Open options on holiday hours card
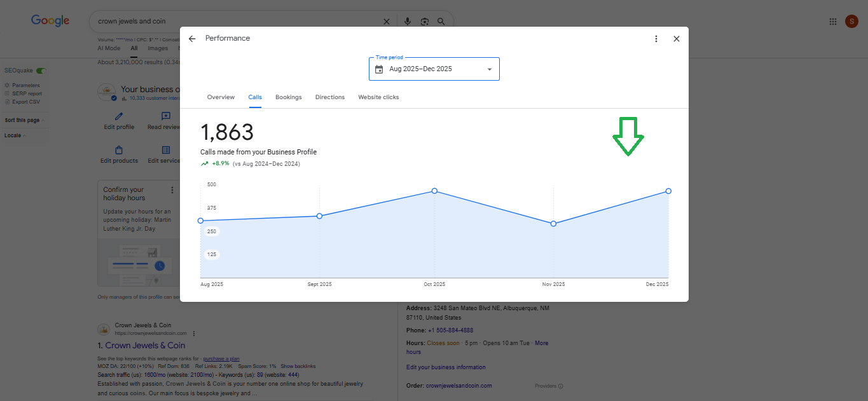The height and width of the screenshot is (401, 868). pyautogui.click(x=172, y=190)
